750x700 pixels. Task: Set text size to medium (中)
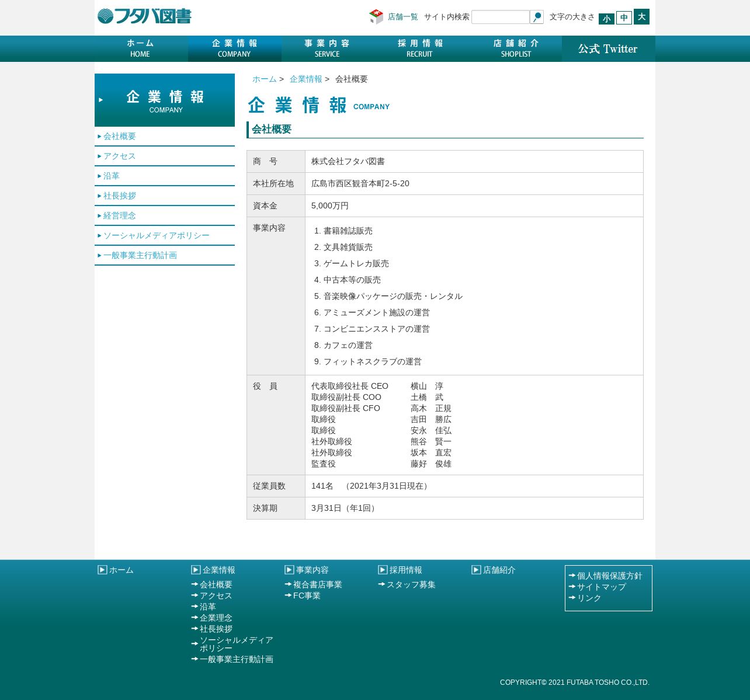coord(624,18)
